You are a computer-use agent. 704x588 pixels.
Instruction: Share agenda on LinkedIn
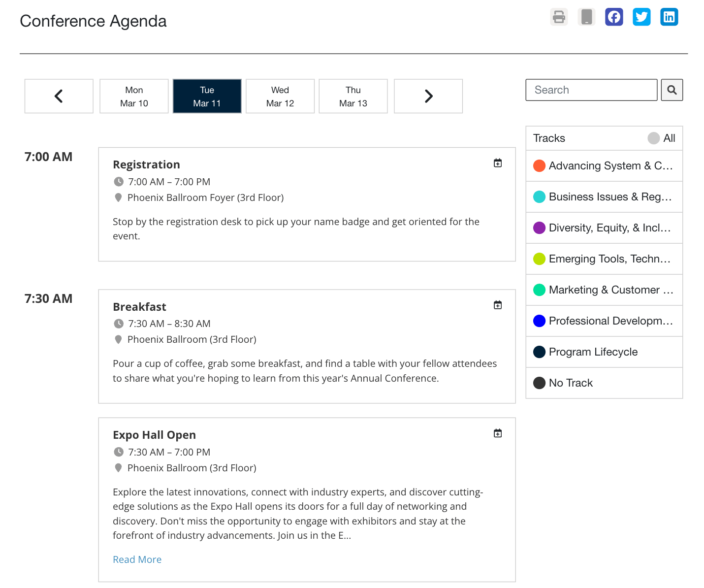coord(669,17)
